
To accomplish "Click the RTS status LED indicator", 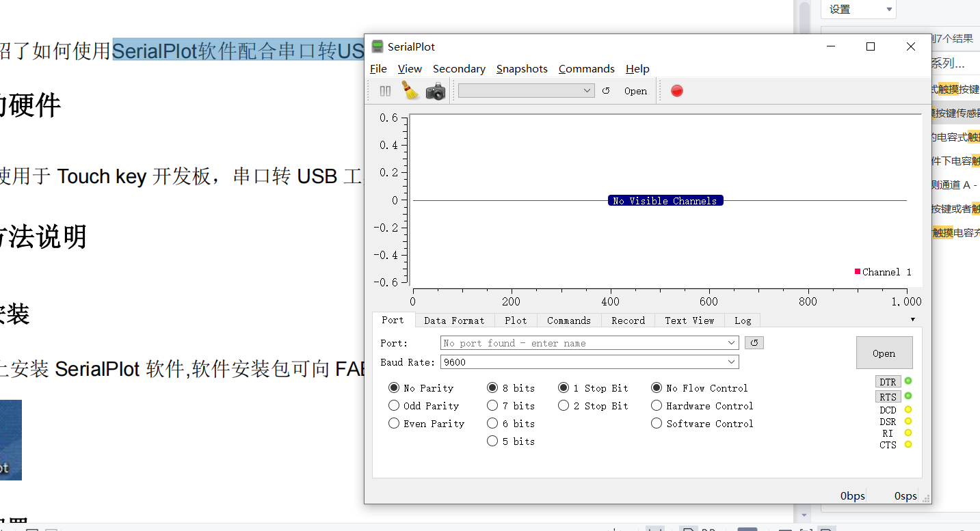I will click(908, 396).
